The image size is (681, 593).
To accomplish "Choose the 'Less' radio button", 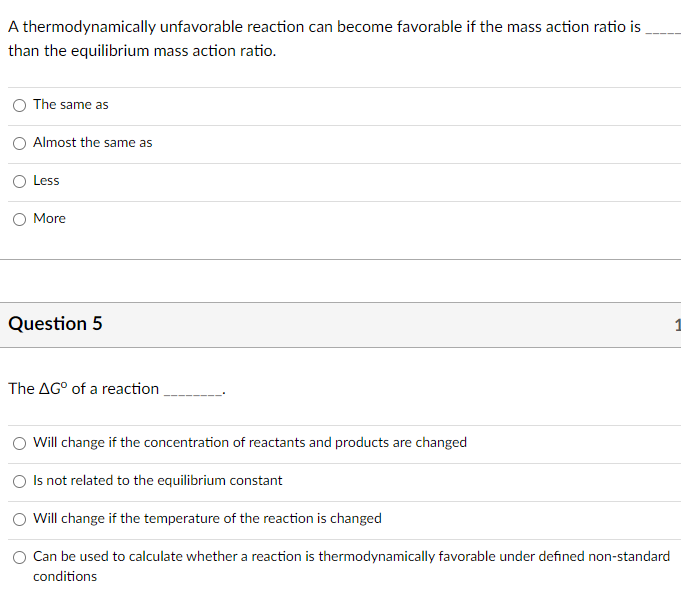I will (x=19, y=181).
